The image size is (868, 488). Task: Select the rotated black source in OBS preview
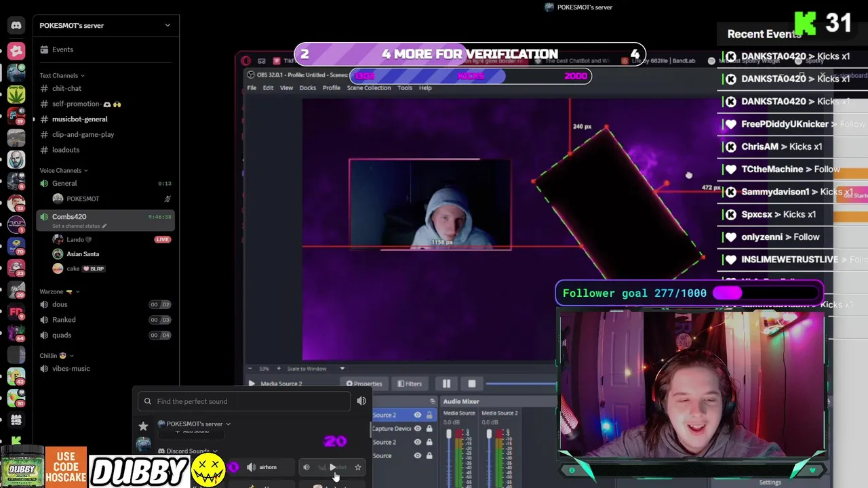[x=618, y=203]
